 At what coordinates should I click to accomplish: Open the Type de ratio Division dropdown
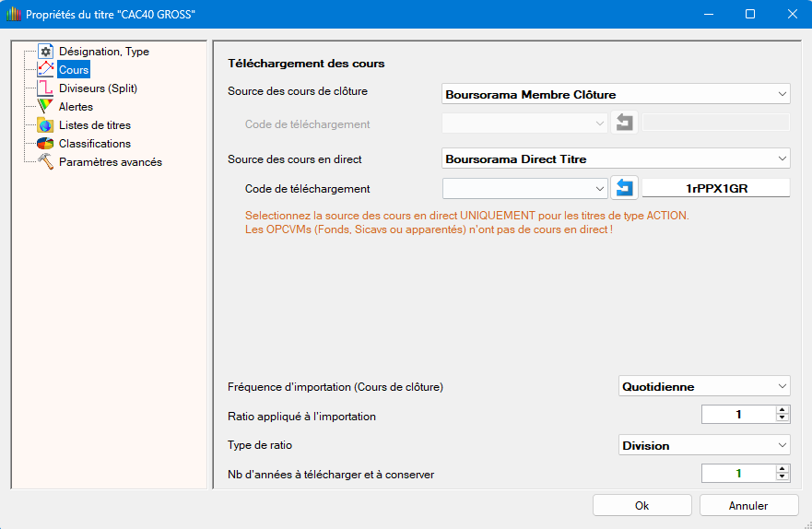coord(704,445)
